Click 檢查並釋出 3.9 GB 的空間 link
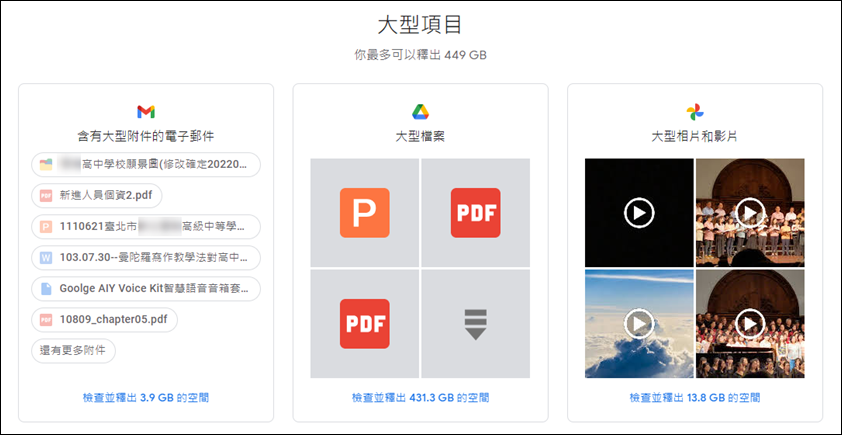This screenshot has width=842, height=435. click(x=146, y=398)
